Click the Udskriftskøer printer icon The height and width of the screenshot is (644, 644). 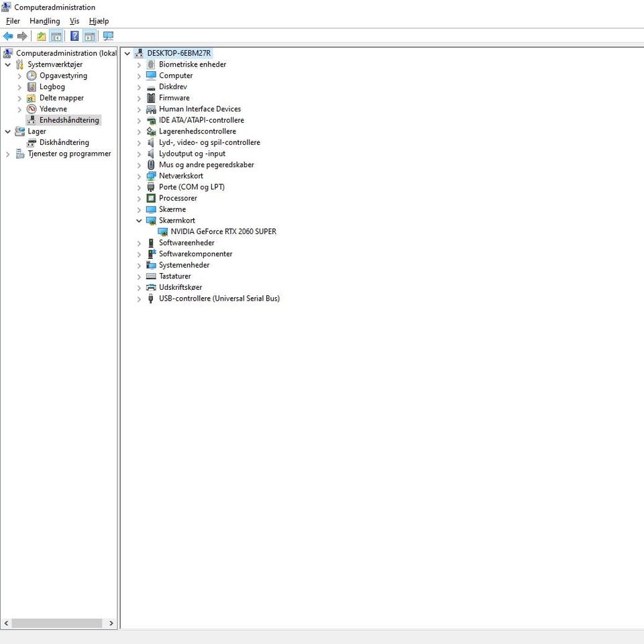coord(151,288)
